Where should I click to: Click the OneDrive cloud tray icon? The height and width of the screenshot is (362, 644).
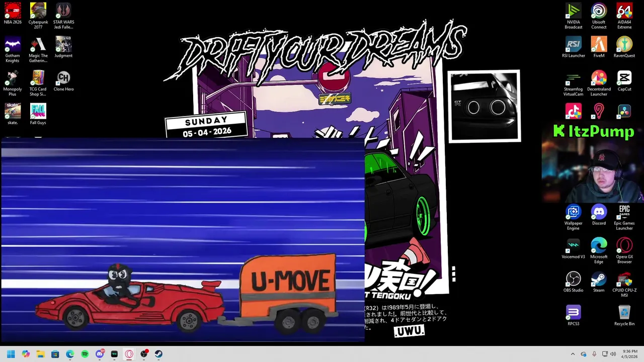pos(584,354)
